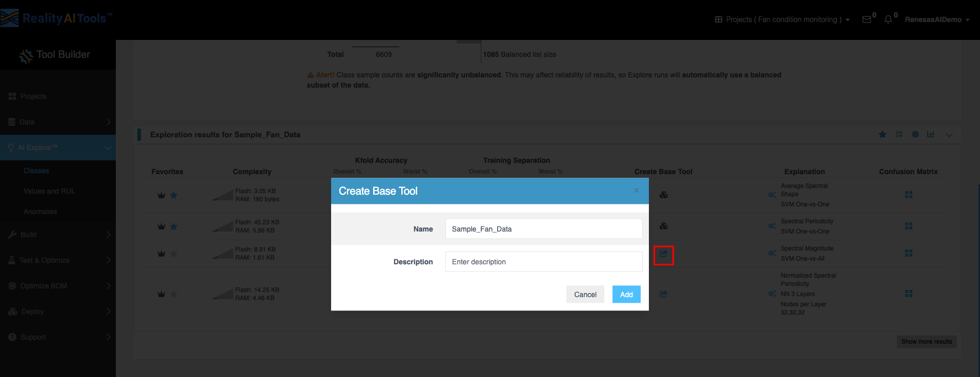The width and height of the screenshot is (980, 377).
Task: Click the Enter description input field
Action: (x=544, y=262)
